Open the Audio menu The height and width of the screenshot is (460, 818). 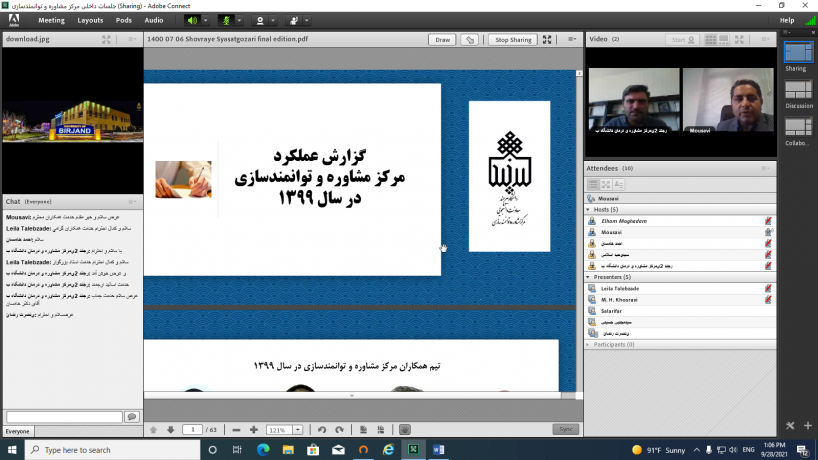pos(153,20)
